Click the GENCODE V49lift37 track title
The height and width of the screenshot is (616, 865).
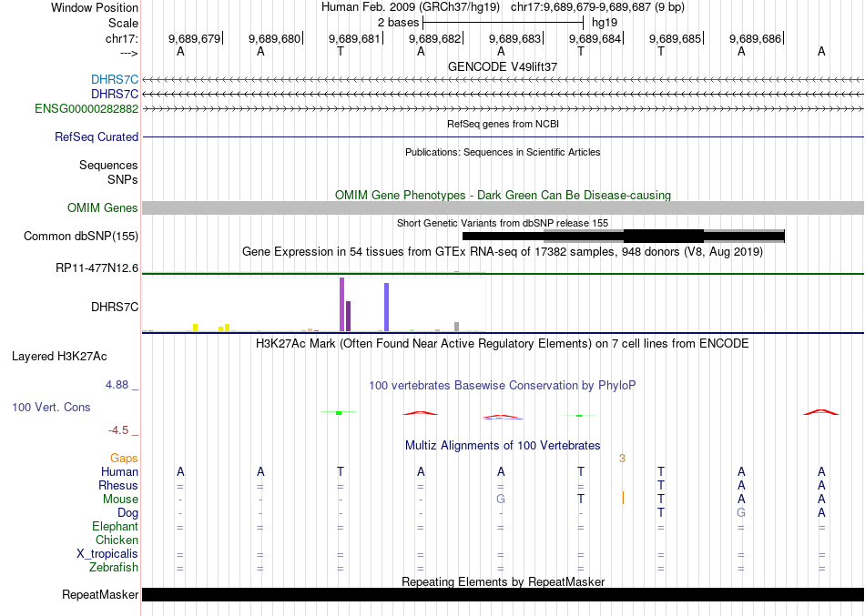coord(503,66)
